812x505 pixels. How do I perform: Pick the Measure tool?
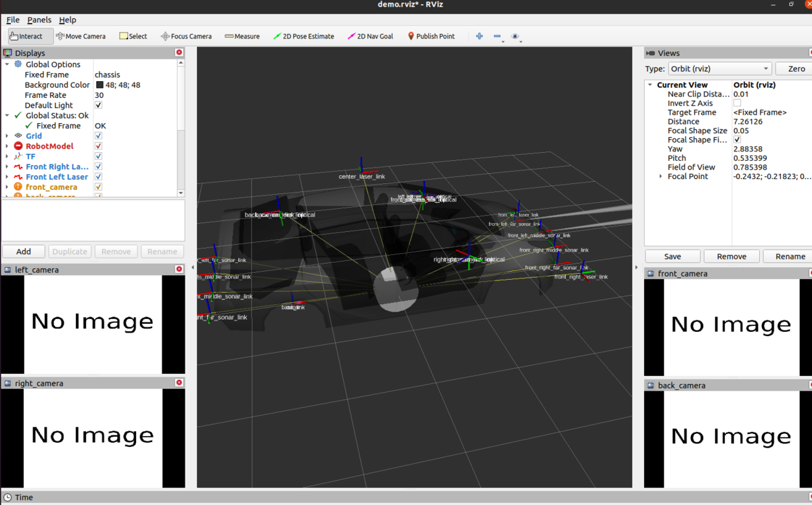[242, 37]
